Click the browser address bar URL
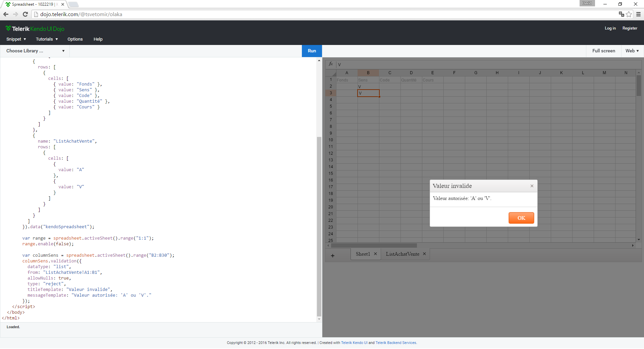644x349 pixels. pyautogui.click(x=81, y=14)
